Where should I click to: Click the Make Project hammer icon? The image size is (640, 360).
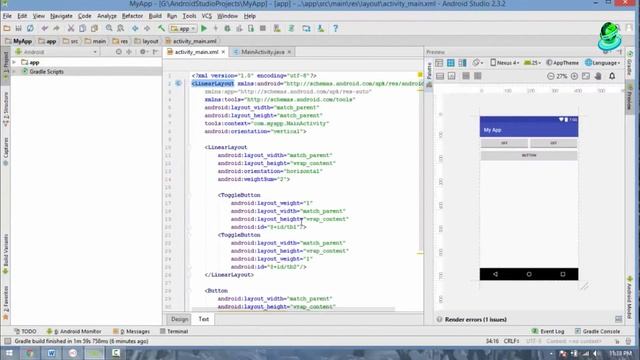click(x=161, y=29)
